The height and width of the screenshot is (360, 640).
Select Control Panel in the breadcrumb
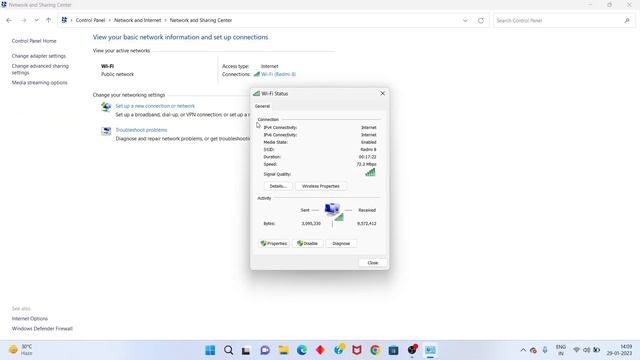(90, 20)
